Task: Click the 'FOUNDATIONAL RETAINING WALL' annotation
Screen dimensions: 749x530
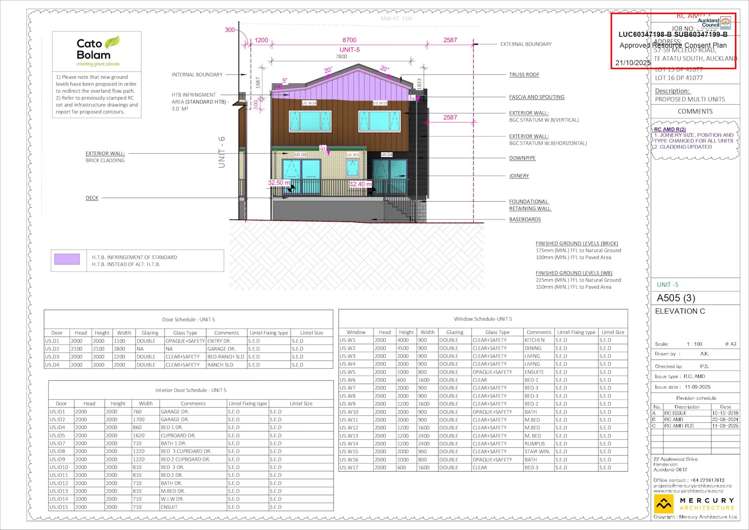Action: click(x=530, y=205)
